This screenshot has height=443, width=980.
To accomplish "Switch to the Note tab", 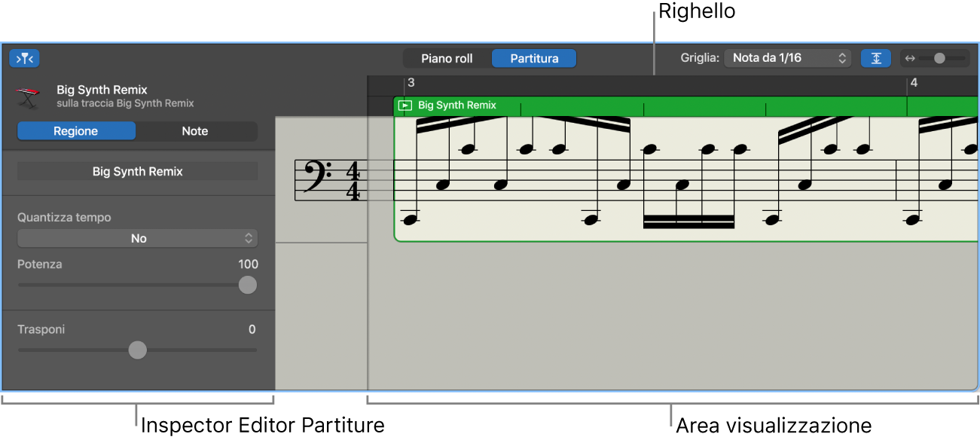I will pyautogui.click(x=196, y=131).
